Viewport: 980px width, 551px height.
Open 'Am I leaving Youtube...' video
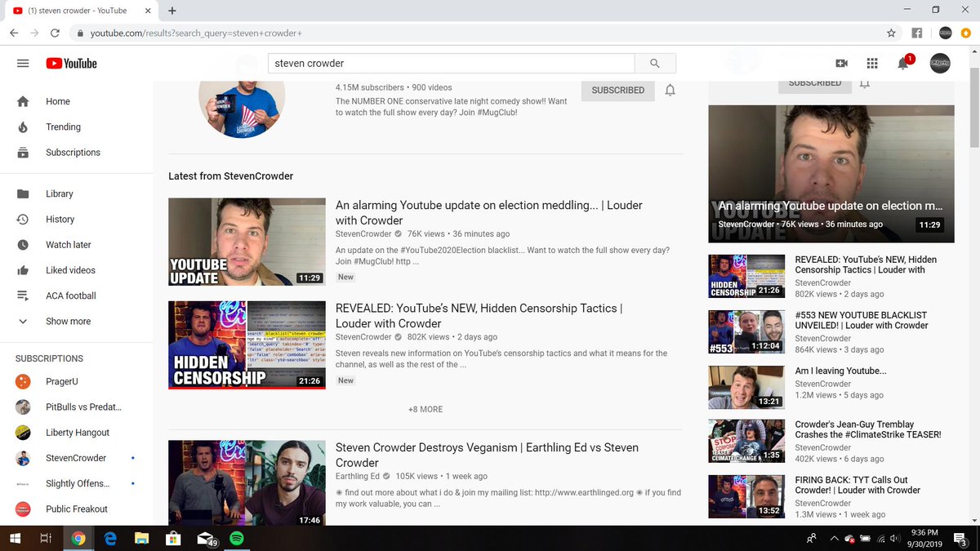840,371
